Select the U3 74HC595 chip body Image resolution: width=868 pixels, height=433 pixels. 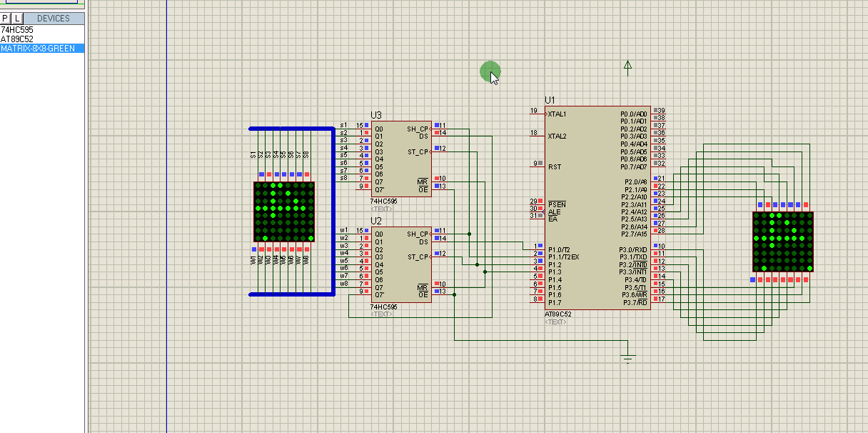pos(401,159)
